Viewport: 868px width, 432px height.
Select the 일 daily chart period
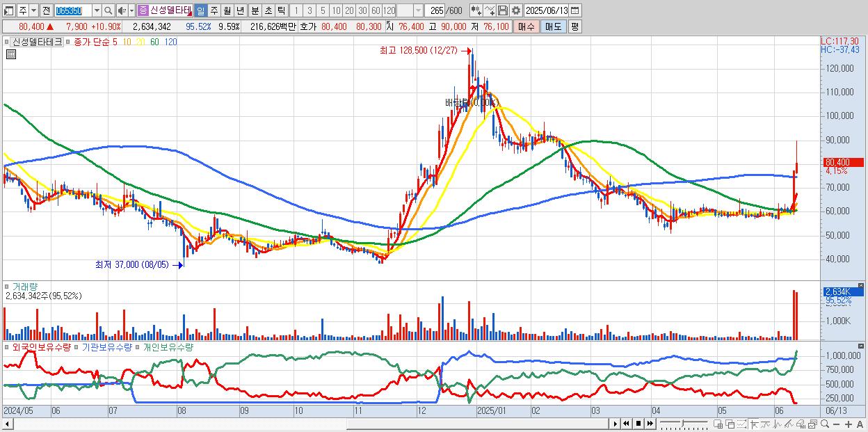(201, 10)
